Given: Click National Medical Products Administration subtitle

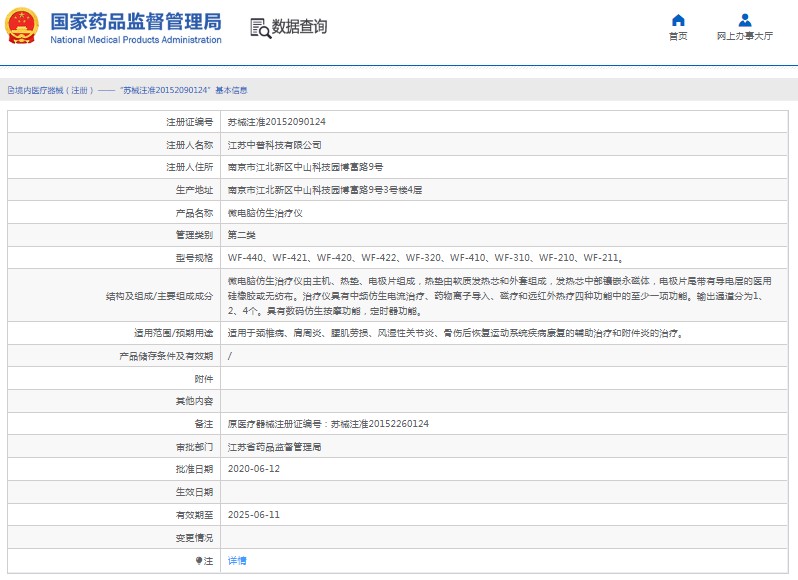Looking at the screenshot, I should click(135, 40).
